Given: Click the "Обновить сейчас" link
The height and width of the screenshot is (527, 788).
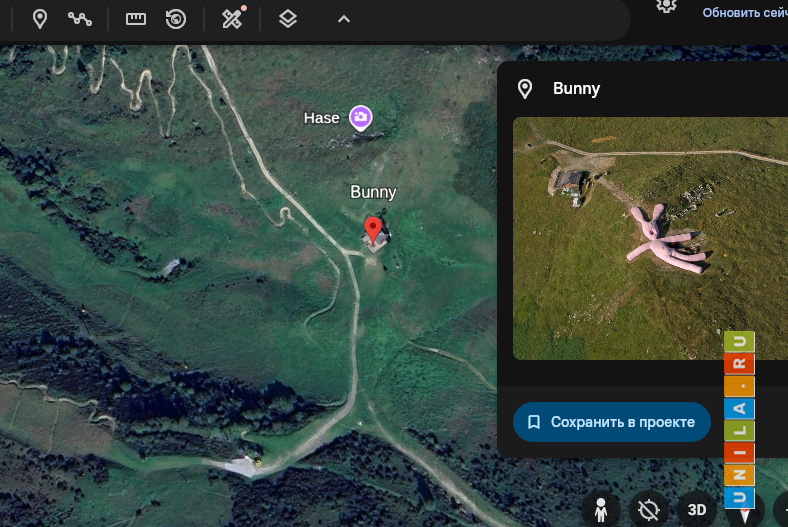Looking at the screenshot, I should pos(744,13).
